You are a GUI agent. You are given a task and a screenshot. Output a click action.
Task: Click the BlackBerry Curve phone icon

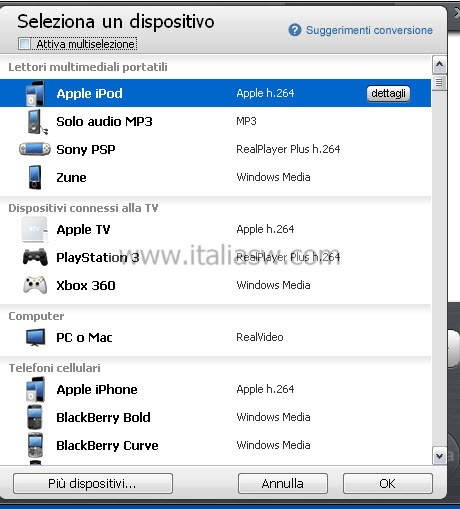click(x=35, y=445)
